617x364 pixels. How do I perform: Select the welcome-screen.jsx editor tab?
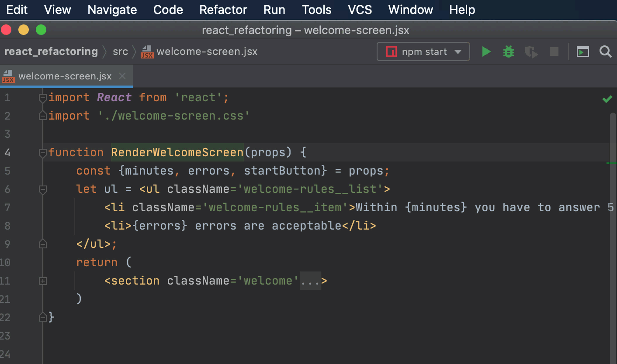[x=66, y=76]
